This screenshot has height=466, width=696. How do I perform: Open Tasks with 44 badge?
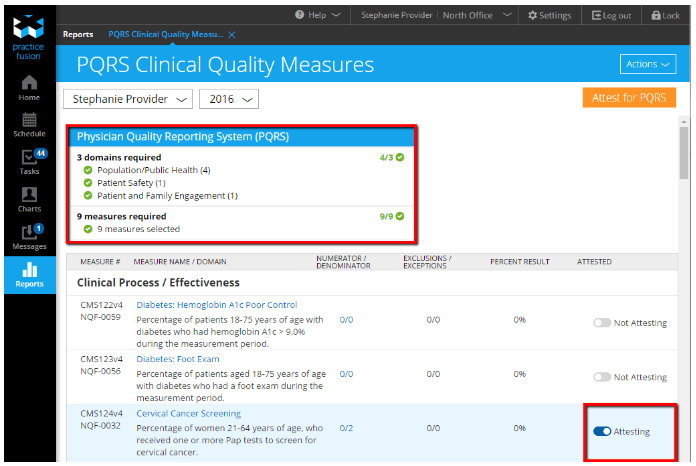click(29, 163)
